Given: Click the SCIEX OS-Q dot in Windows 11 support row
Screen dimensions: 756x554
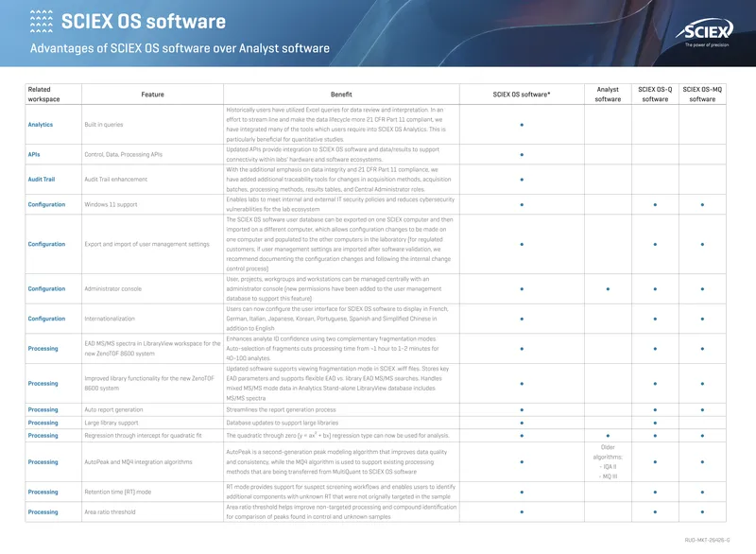Looking at the screenshot, I should [655, 205].
